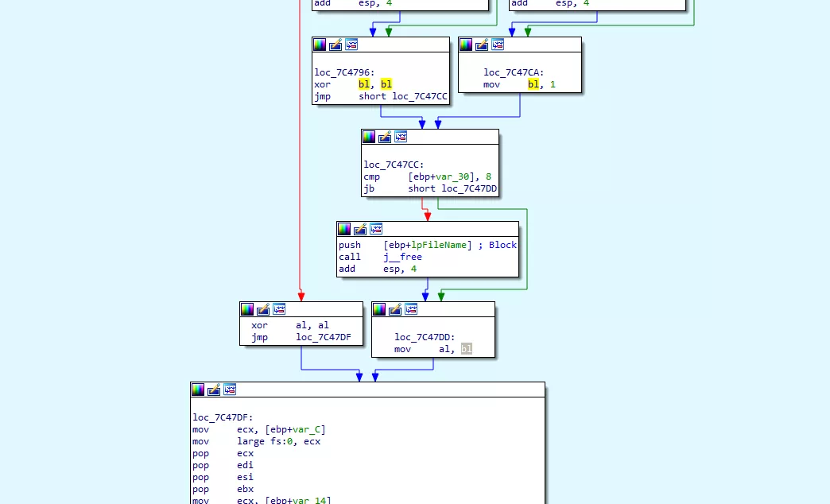Select lpFileName operand in push instruction
The height and width of the screenshot is (504, 830).
[x=447, y=245]
